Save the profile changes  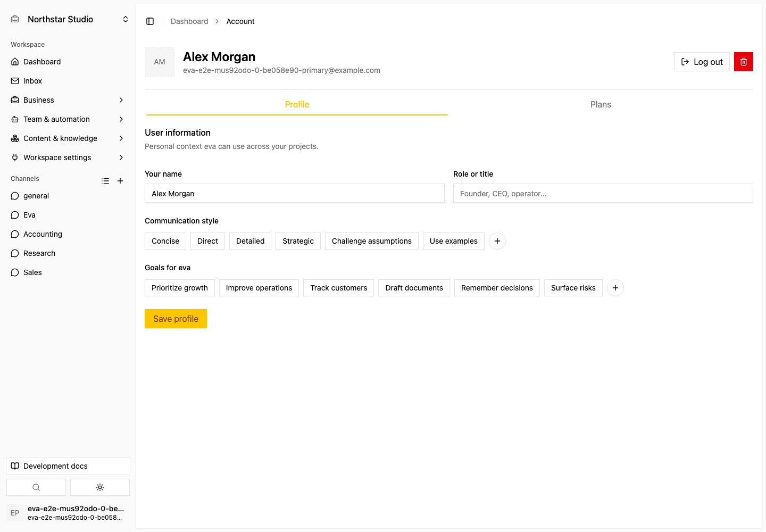176,319
